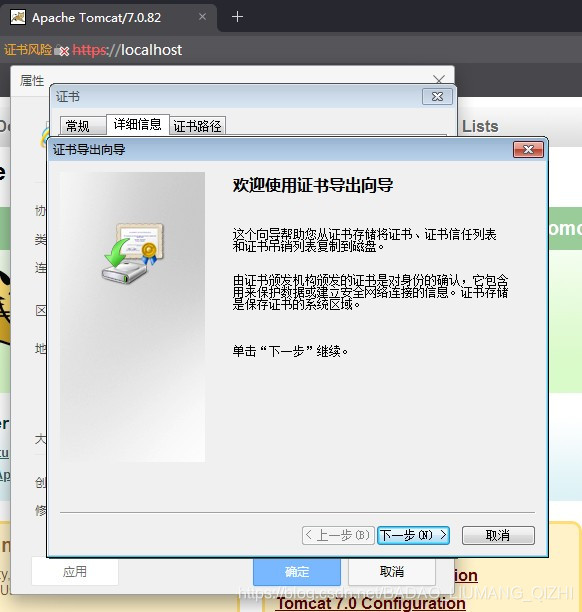This screenshot has width=582, height=612.
Task: Click the greyed-out Back (上一步) button
Action: pyautogui.click(x=338, y=535)
